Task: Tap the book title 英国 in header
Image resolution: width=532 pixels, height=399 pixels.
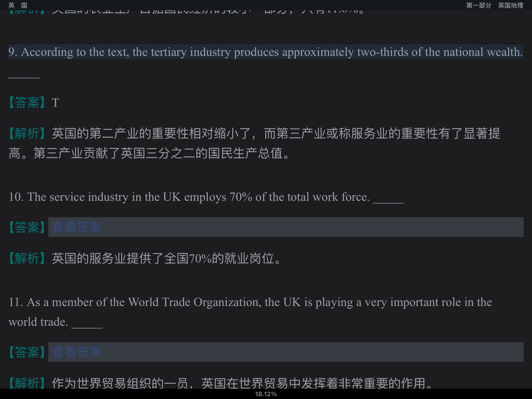Action: click(x=18, y=5)
